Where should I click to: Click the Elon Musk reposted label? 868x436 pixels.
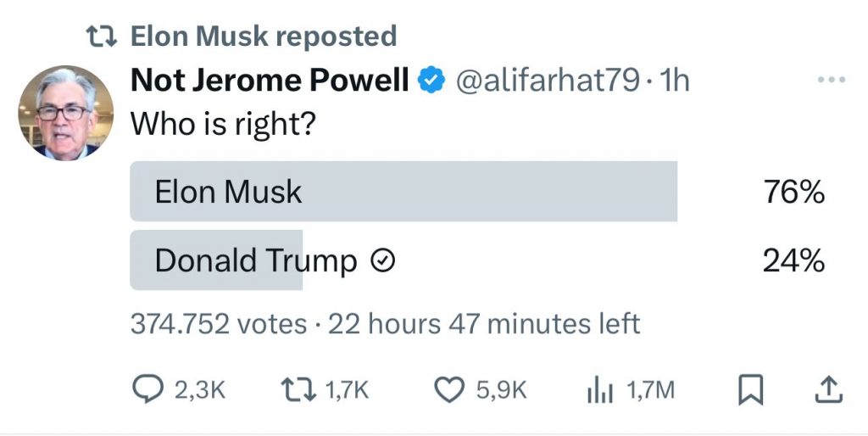click(264, 36)
